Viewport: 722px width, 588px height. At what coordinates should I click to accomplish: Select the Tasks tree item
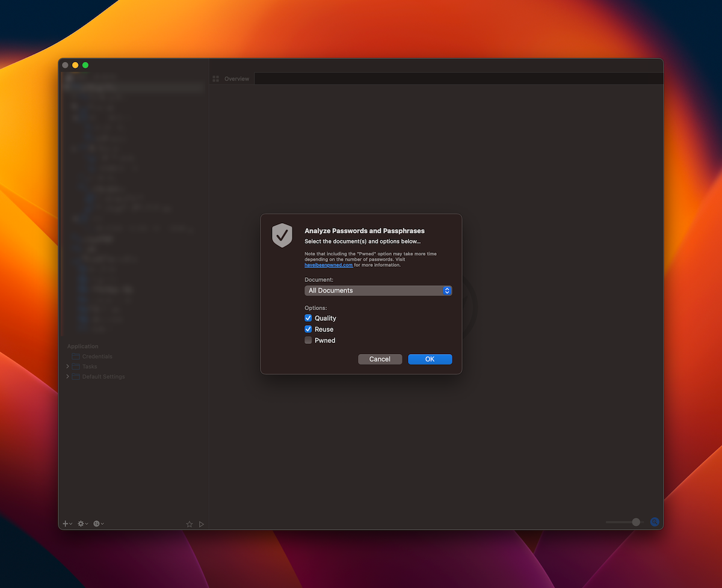90,366
